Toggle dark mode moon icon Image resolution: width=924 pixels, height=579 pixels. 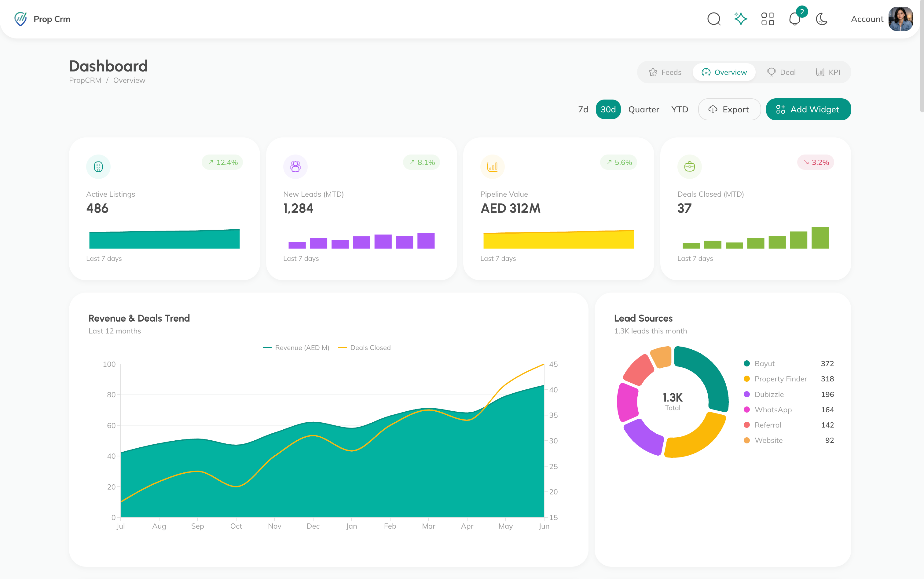click(822, 19)
